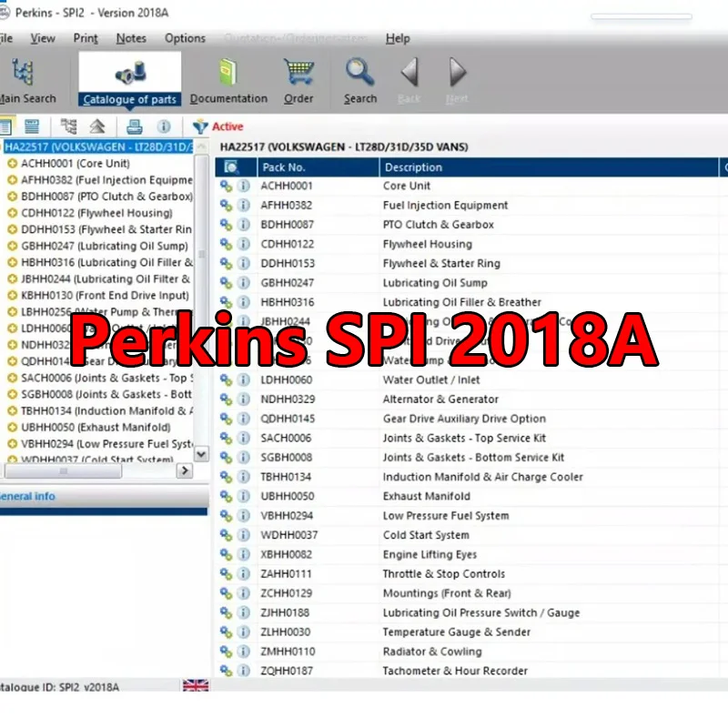Open the parts icon for SACH0006 row
The width and height of the screenshot is (728, 728).
click(x=226, y=438)
